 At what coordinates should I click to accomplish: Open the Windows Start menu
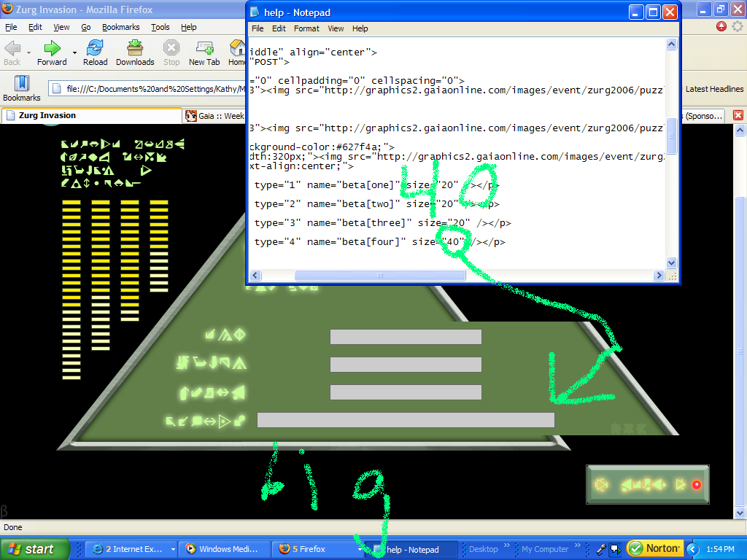[35, 549]
